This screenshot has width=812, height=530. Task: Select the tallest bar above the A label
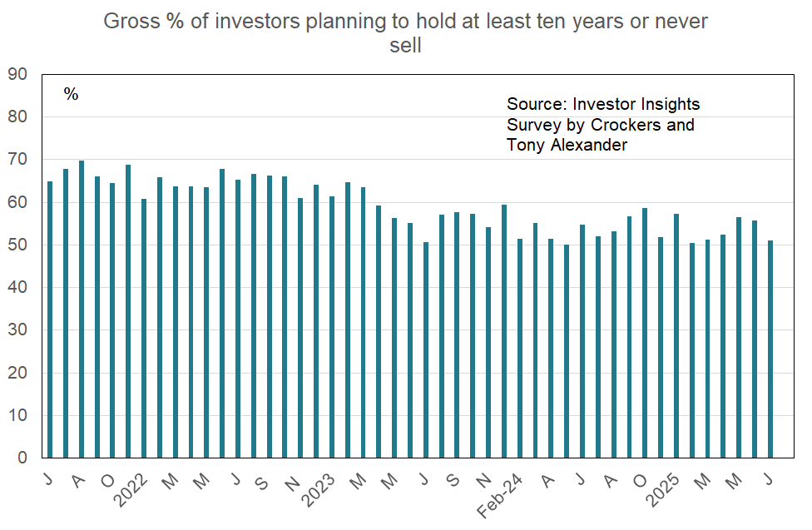(82, 310)
